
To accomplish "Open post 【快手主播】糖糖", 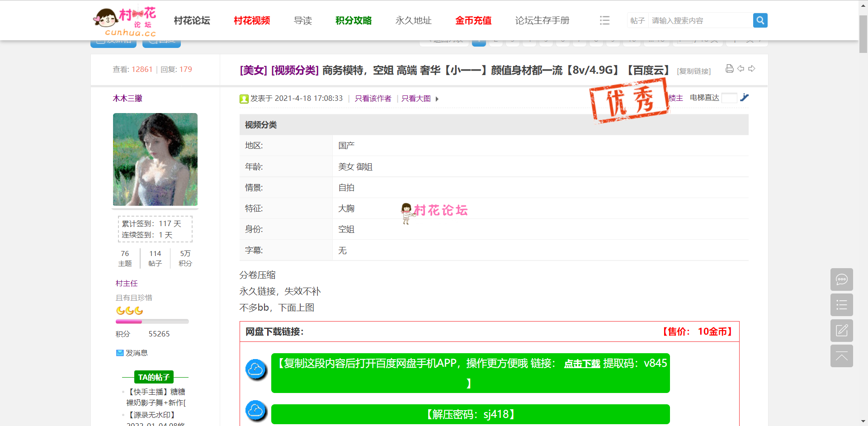I will [x=156, y=397].
